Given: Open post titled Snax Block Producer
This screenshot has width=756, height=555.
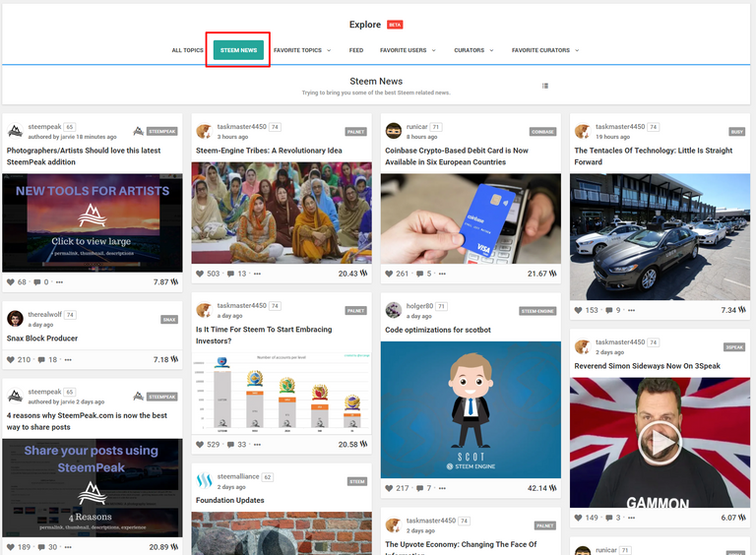Looking at the screenshot, I should pos(42,339).
